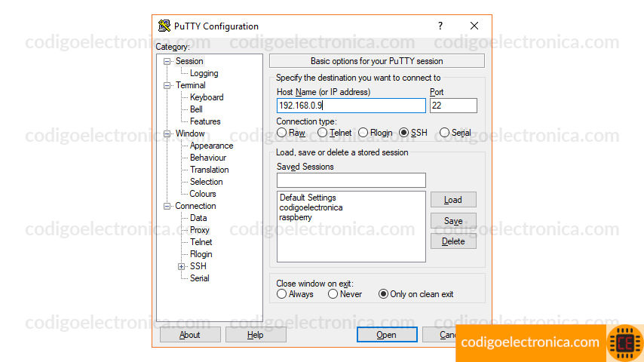Open the Telnet category in the tree

(201, 242)
